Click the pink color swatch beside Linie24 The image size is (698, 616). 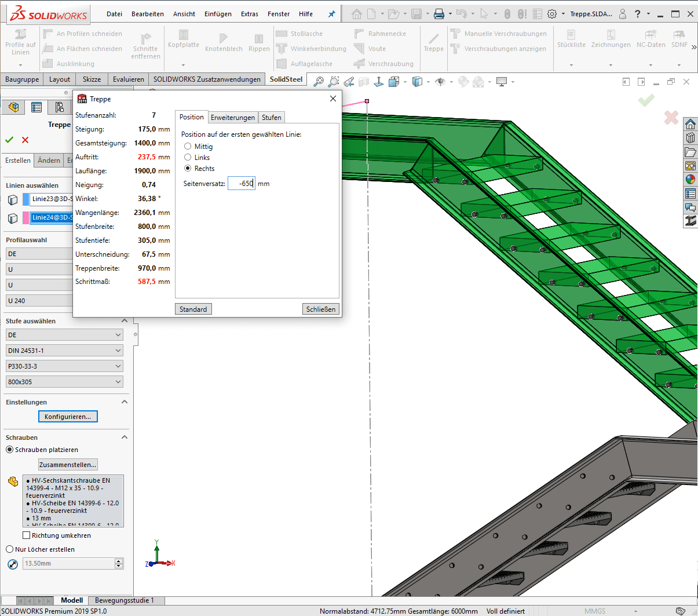coord(26,218)
